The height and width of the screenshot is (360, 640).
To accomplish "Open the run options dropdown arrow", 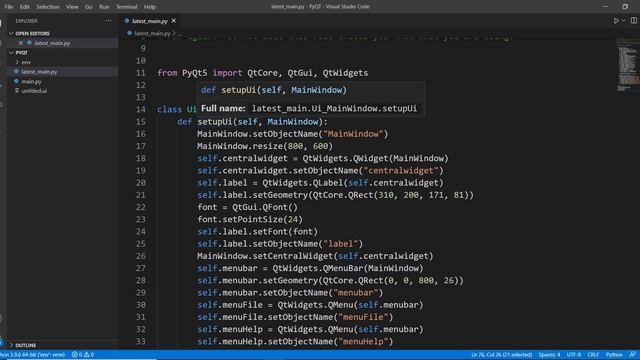I will tap(623, 21).
